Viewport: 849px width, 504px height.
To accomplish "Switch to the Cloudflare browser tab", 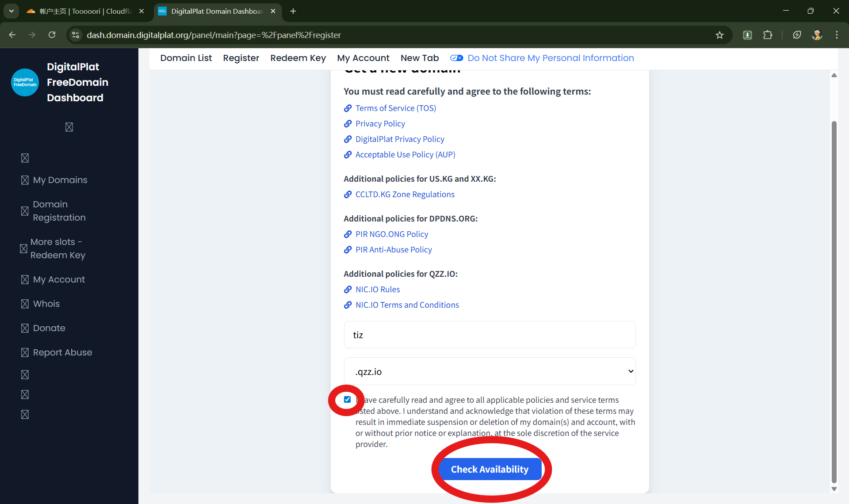I will (x=84, y=11).
